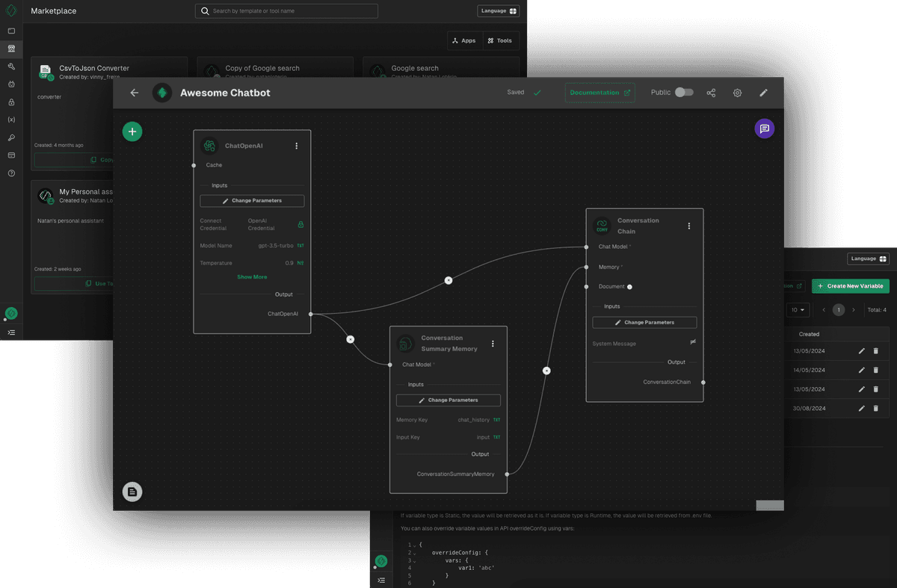Click the Cache input handle on ChatOpenAI
Screen dimensions: 897x588
194,165
